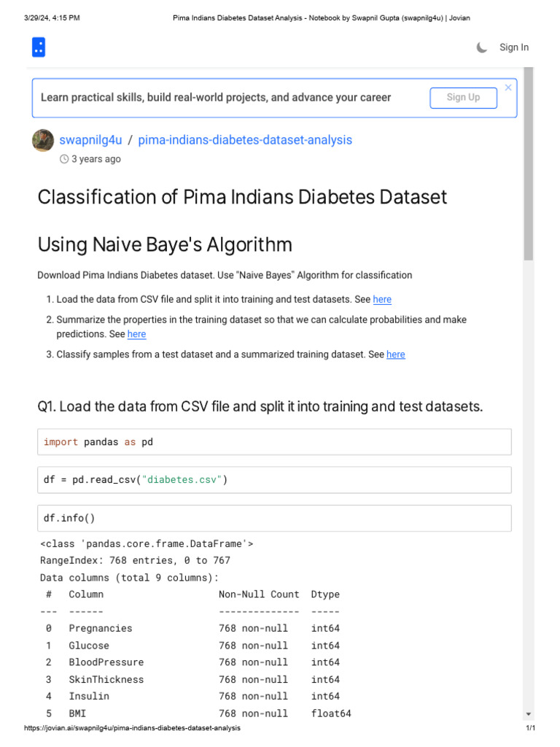Viewport: 560px width, 747px height.
Task: Click the Jovian logo icon
Action: [x=39, y=47]
